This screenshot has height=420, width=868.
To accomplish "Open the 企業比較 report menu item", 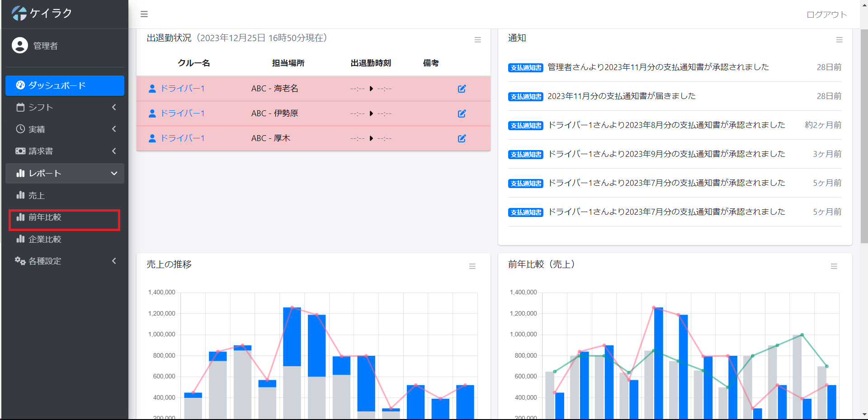I will click(65, 239).
